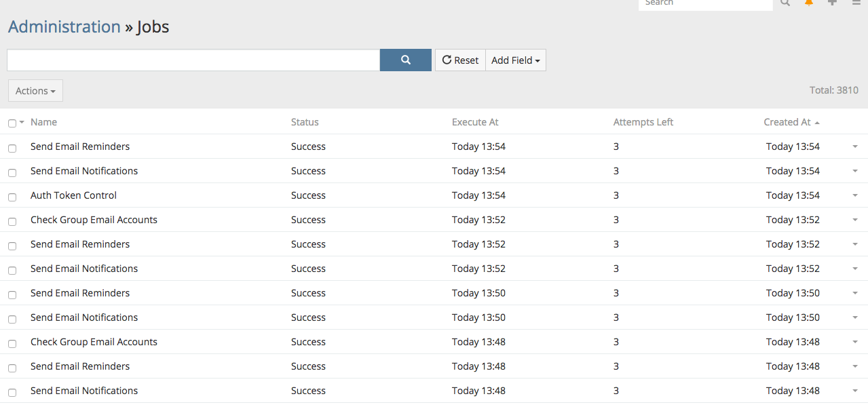Check the Auth Token Control row checkbox
The height and width of the screenshot is (407, 868).
tap(12, 197)
